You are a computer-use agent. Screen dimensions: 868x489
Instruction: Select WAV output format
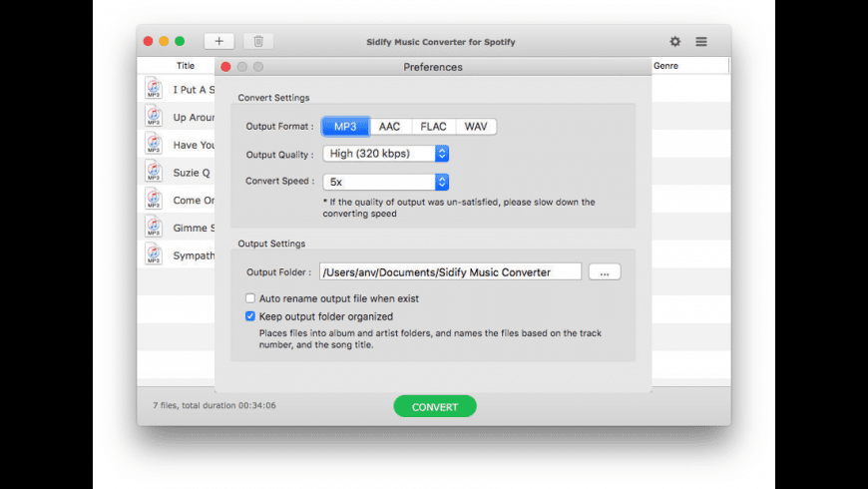click(476, 127)
